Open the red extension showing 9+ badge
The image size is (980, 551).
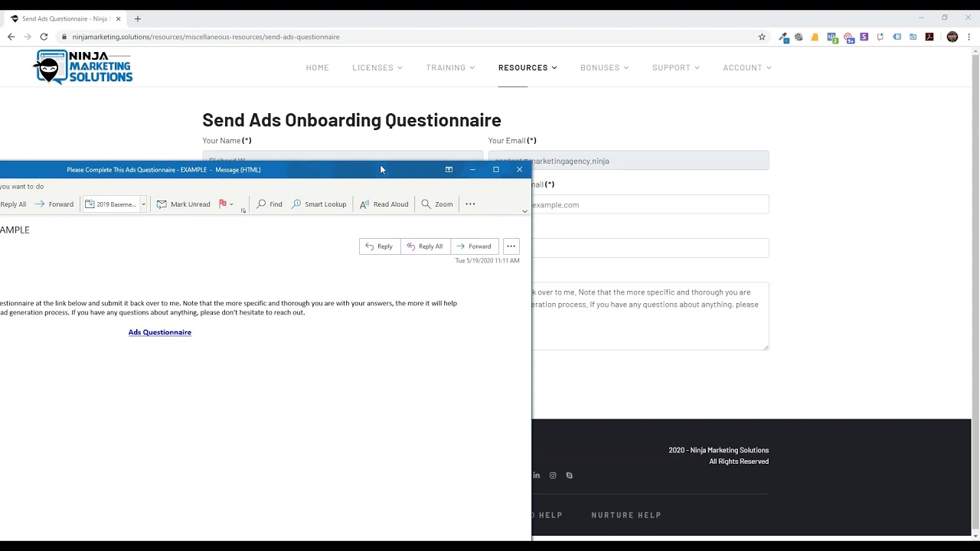click(848, 37)
